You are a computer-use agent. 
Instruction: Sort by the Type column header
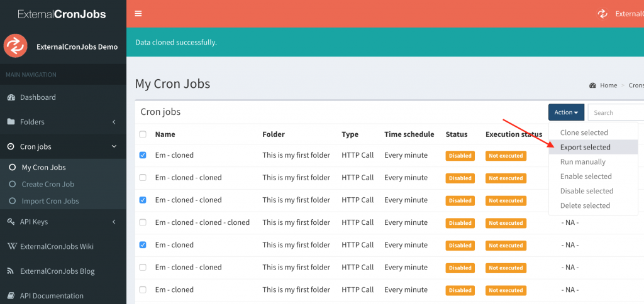pos(350,134)
